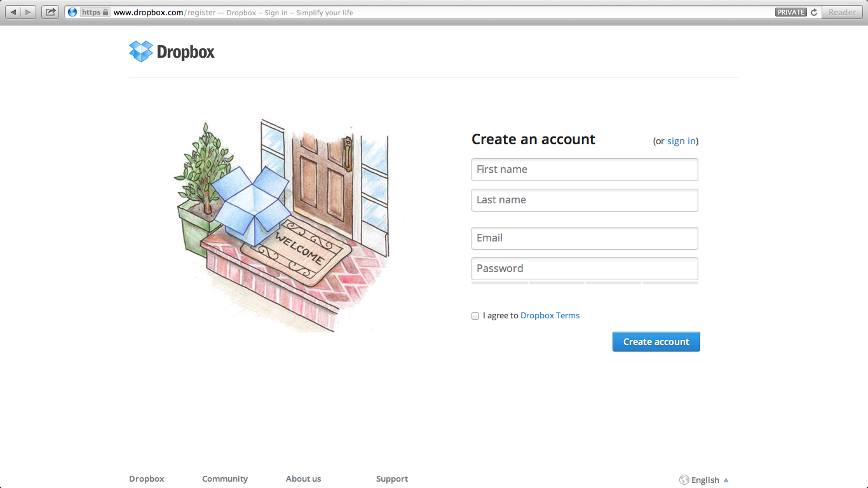Viewport: 868px width, 488px height.
Task: Focus the Last name field
Action: coord(585,200)
